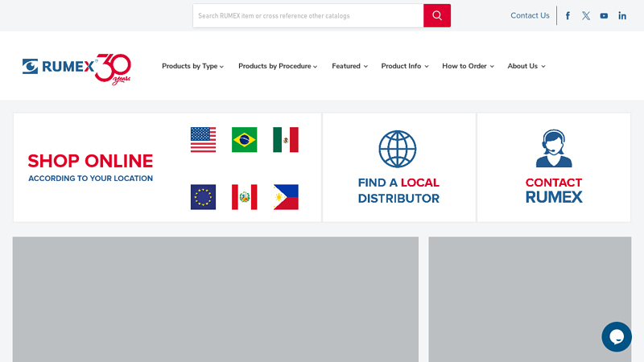Select the United States flag shop
Screen dimensions: 644x362
[x=203, y=139]
